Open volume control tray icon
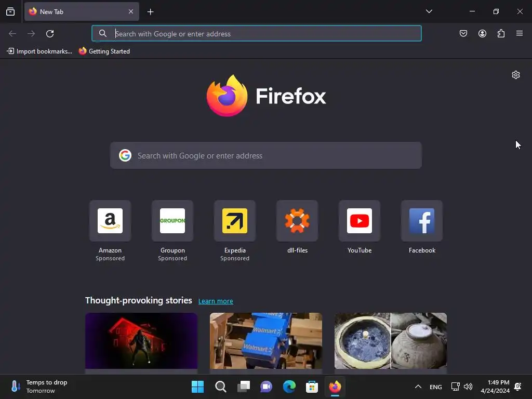This screenshot has width=532, height=399. pos(468,387)
